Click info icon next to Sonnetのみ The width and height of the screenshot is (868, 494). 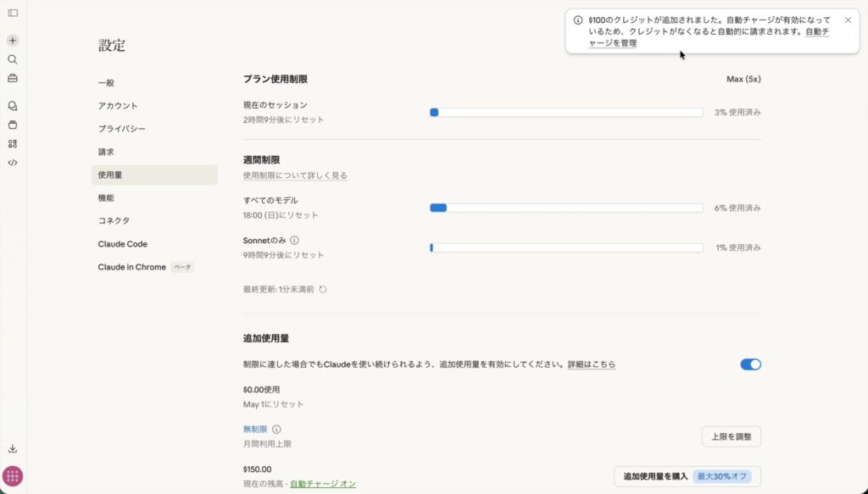[x=294, y=241]
